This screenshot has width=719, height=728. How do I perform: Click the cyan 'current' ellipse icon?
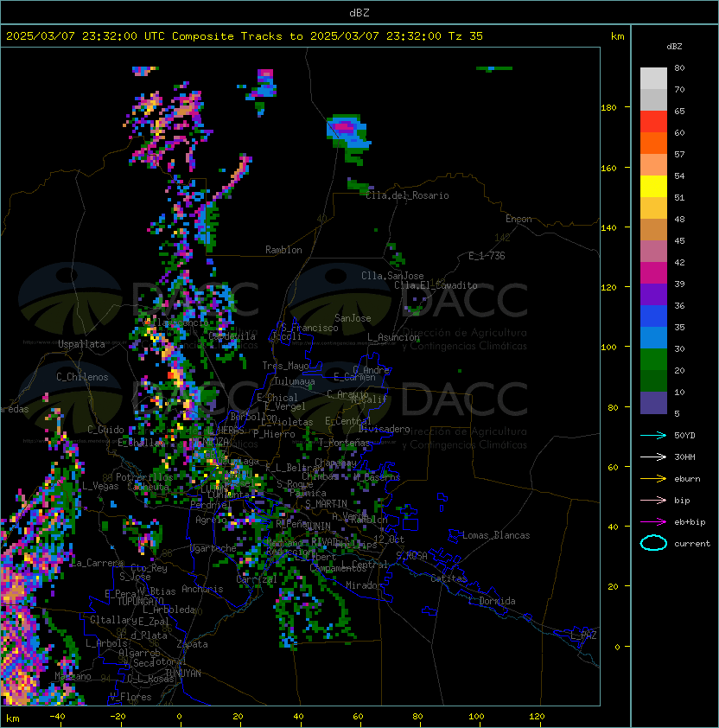[x=653, y=543]
